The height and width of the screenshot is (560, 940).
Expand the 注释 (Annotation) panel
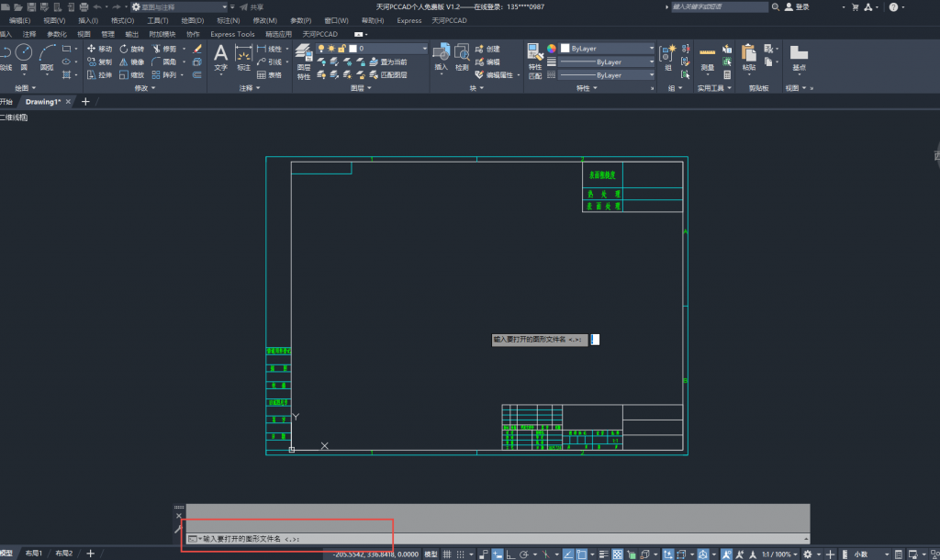click(250, 88)
